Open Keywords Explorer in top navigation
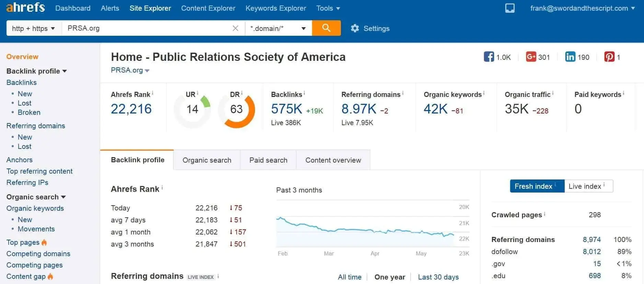The image size is (644, 284). click(x=276, y=8)
